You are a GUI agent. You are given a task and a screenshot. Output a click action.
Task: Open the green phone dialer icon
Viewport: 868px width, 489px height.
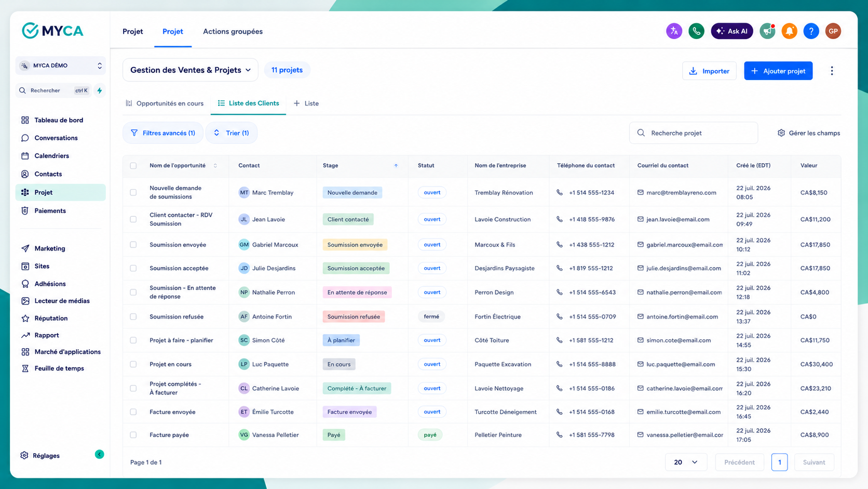(x=696, y=31)
